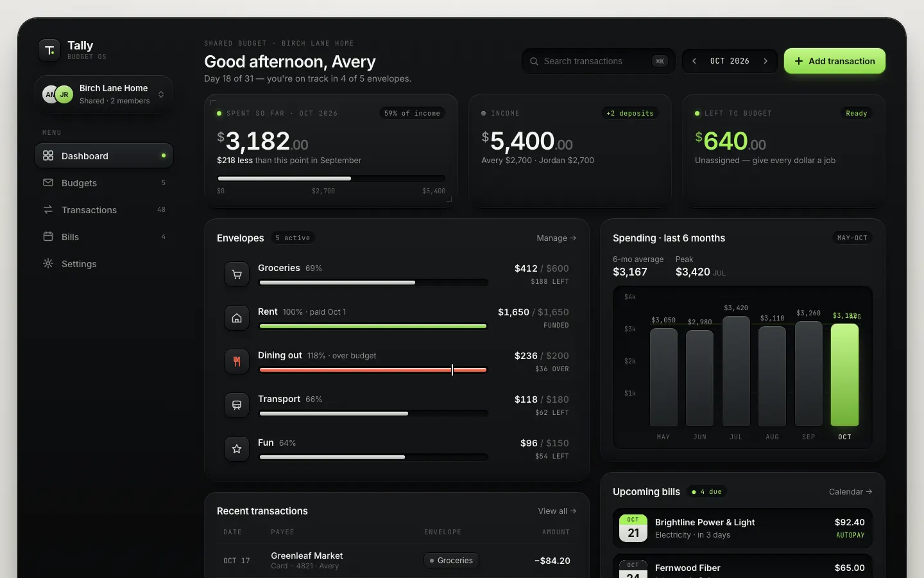
Task: Click the Transactions arrows icon
Action: coord(48,209)
